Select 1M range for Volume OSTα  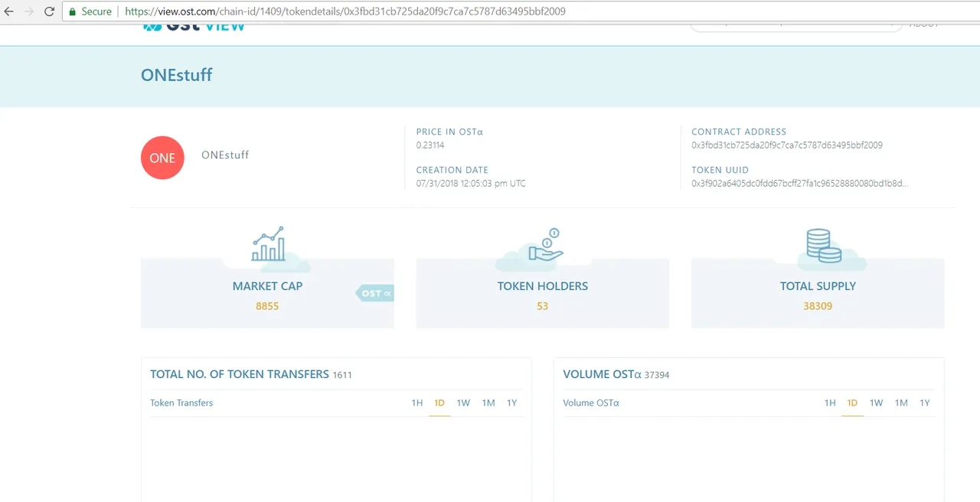point(901,403)
